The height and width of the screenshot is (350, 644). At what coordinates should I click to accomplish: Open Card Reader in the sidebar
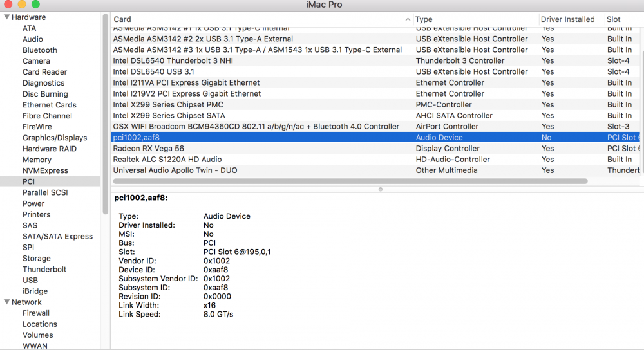[45, 72]
